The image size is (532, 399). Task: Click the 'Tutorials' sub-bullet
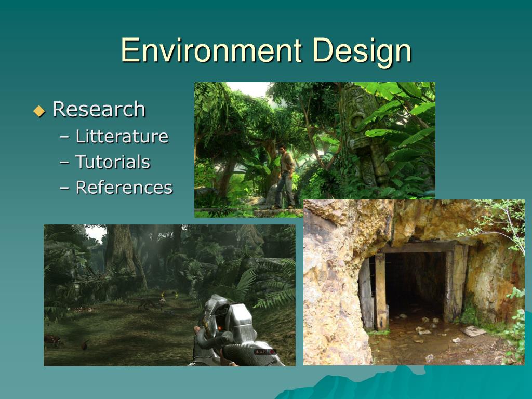tap(113, 162)
